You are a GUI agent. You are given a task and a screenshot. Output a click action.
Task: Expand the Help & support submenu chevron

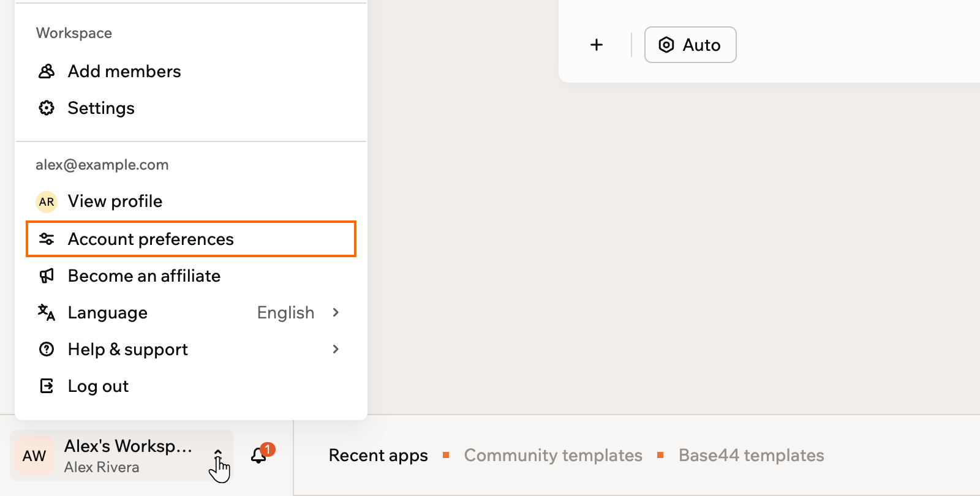pyautogui.click(x=336, y=349)
